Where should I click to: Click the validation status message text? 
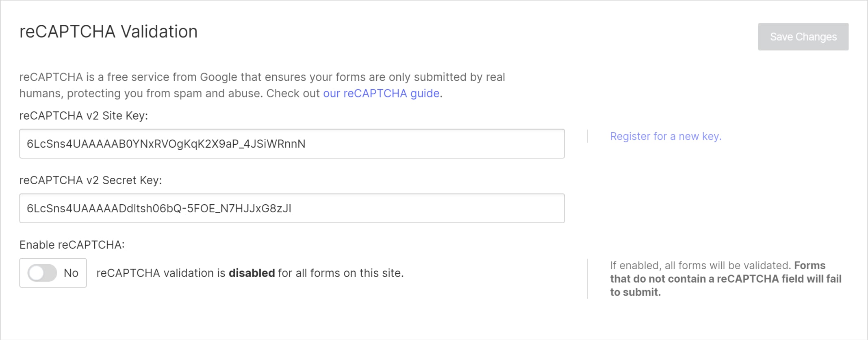(250, 273)
